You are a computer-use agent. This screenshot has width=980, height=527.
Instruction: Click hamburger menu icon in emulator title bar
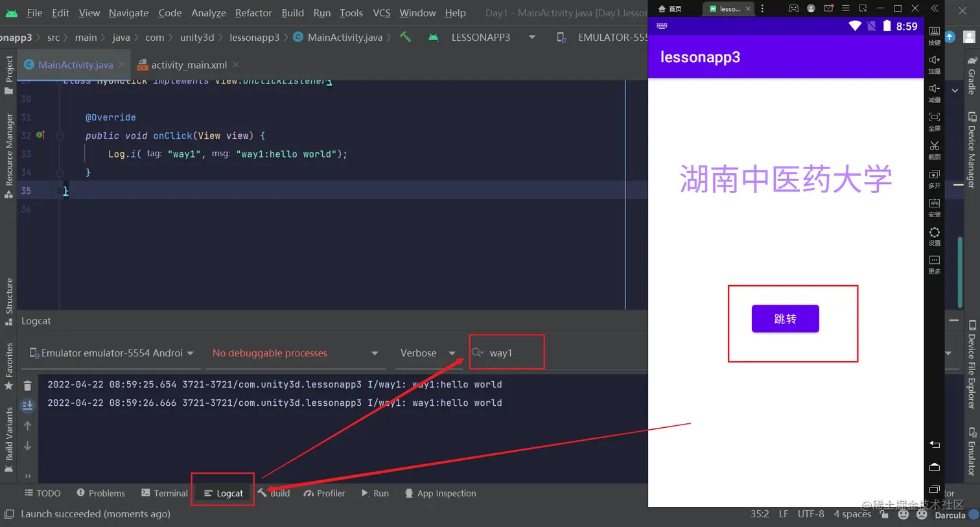point(846,8)
